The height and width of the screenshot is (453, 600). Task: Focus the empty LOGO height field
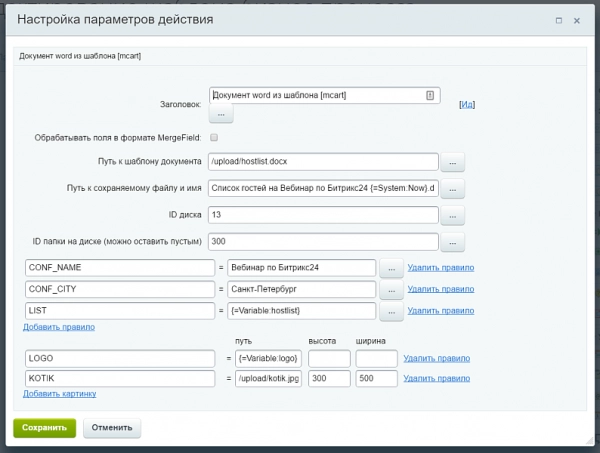329,358
